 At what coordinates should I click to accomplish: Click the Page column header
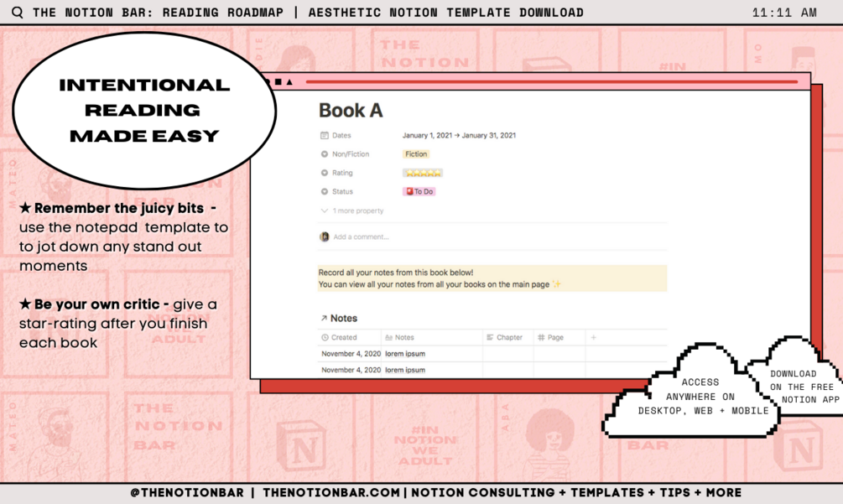(x=559, y=337)
